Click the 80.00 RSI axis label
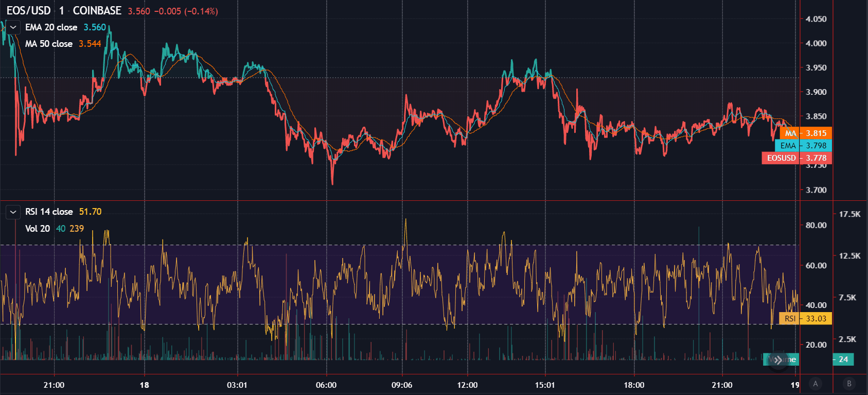Image resolution: width=868 pixels, height=395 pixels. coord(816,225)
